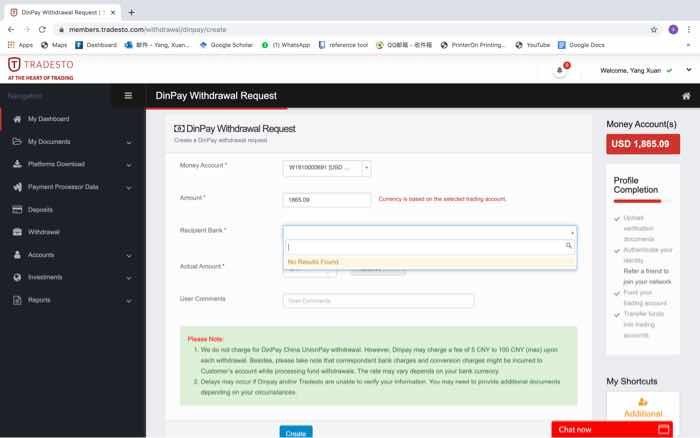Click the Withdrawal sidebar icon
The width and height of the screenshot is (700, 438).
tap(17, 232)
